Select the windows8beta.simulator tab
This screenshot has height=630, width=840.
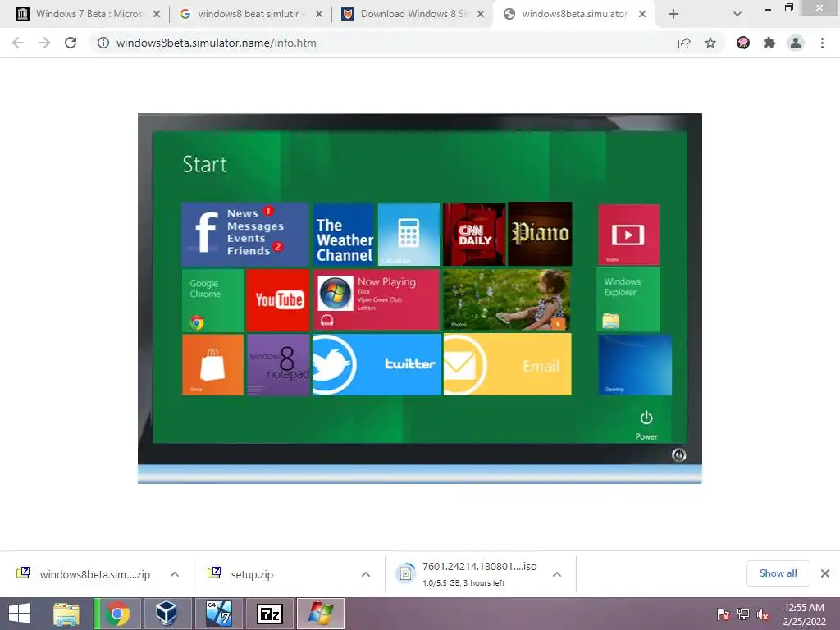(x=573, y=14)
